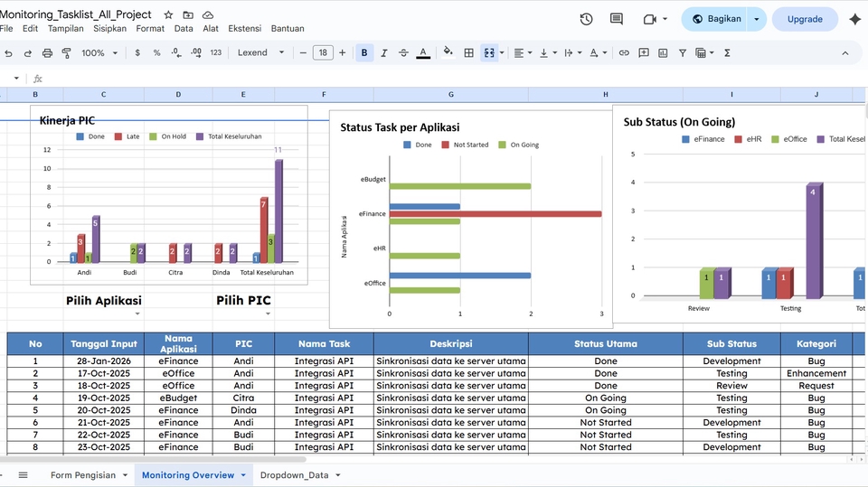Toggle Merge cells button
Viewport: 868px width, 487px height.
(489, 52)
